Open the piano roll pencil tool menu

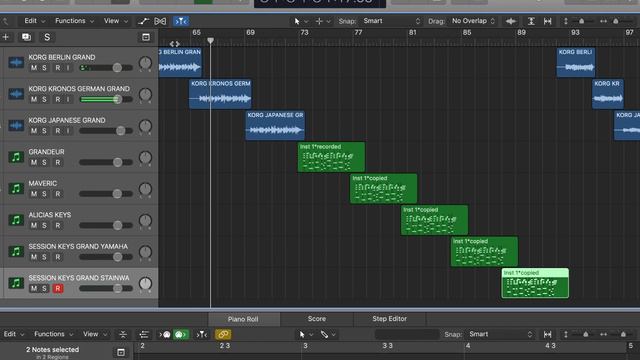(x=328, y=335)
